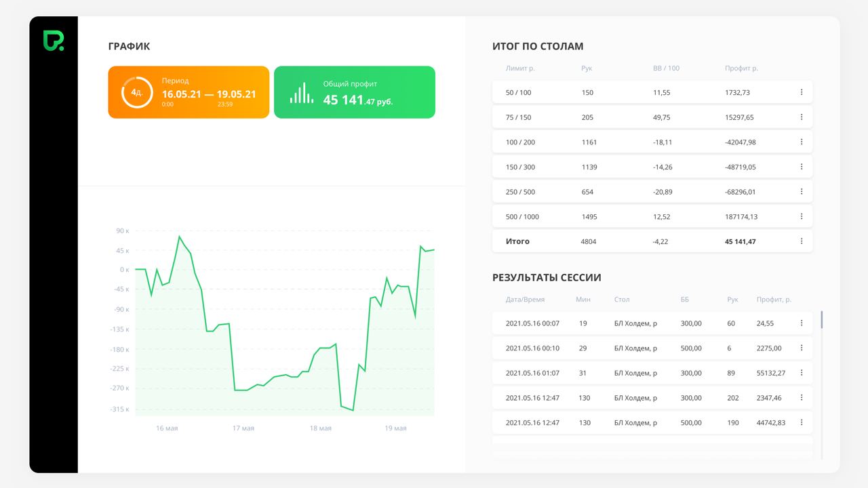Sort sessions by Дата/Время header
This screenshot has height=488, width=868.
point(525,300)
